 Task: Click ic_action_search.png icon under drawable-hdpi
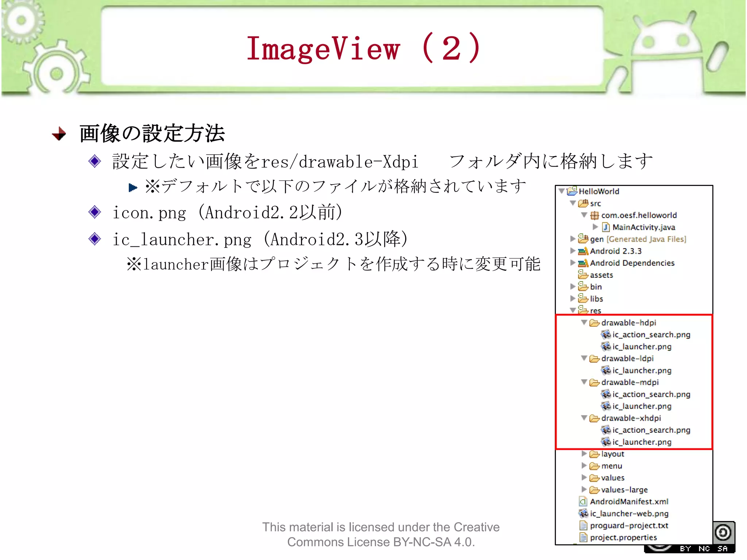pos(606,334)
